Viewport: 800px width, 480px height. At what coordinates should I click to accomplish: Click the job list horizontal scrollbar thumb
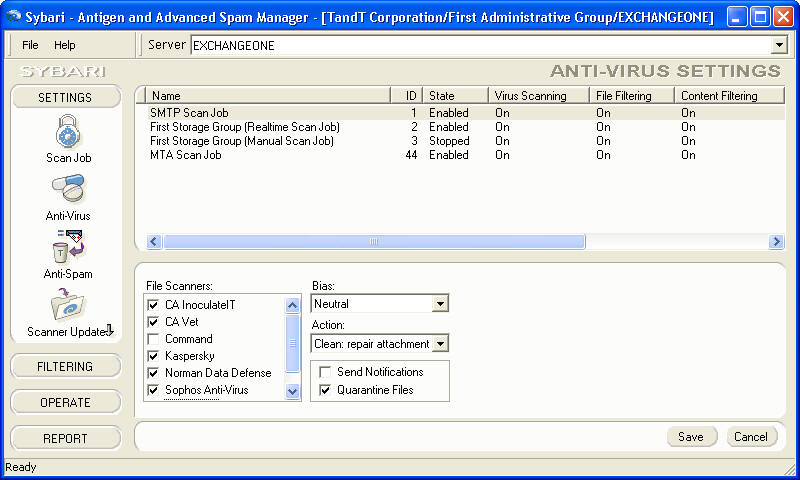coord(374,241)
